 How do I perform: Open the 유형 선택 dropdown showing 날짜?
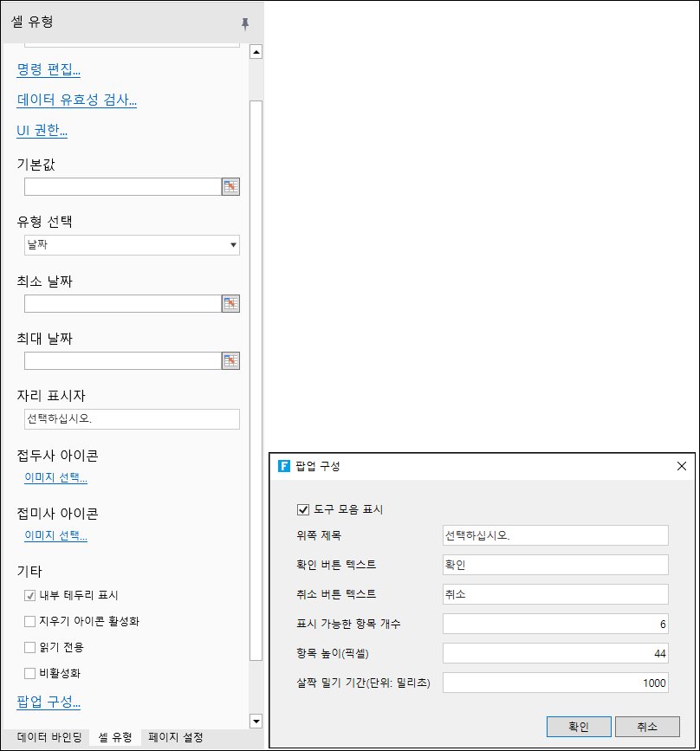point(132,245)
